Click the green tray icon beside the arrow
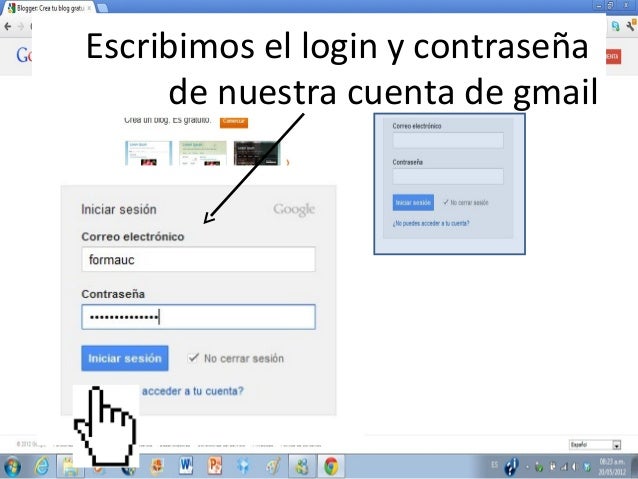This screenshot has width=638, height=479. [539, 467]
